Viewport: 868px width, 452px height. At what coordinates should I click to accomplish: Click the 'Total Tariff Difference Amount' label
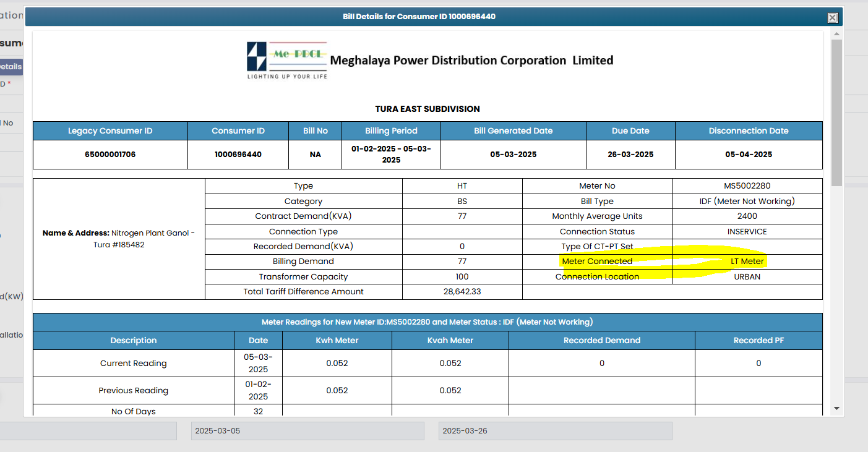(x=303, y=292)
